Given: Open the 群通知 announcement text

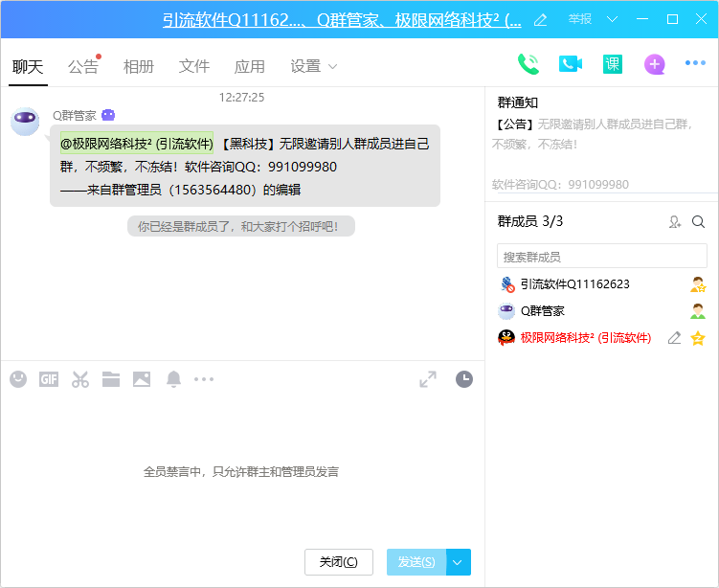Looking at the screenshot, I should click(592, 134).
